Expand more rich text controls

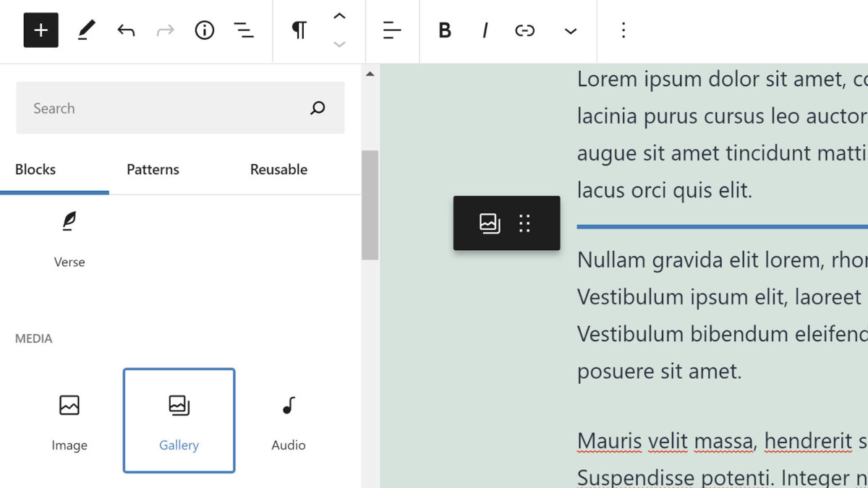click(571, 31)
